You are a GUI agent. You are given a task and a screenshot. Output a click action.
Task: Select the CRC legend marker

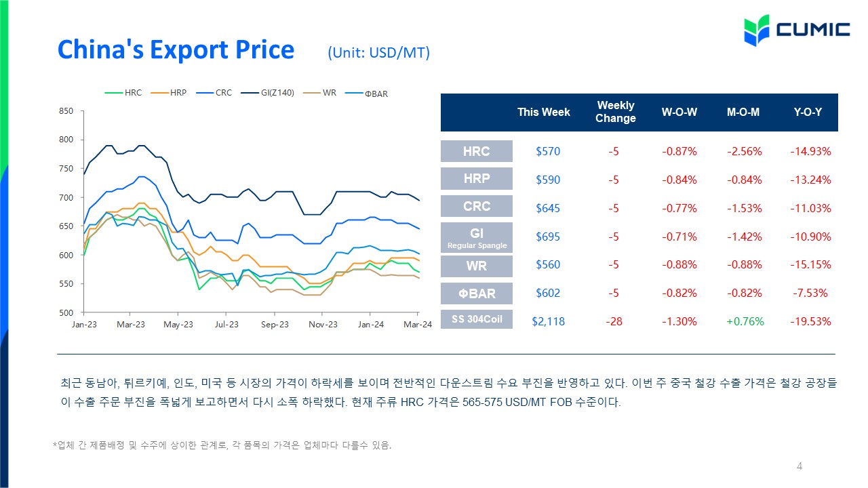[x=205, y=93]
